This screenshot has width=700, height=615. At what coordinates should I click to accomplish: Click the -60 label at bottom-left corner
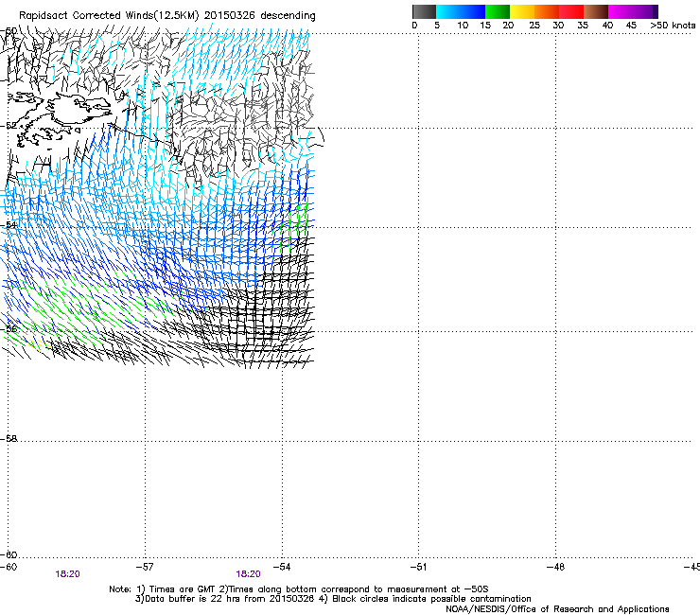coord(9,567)
